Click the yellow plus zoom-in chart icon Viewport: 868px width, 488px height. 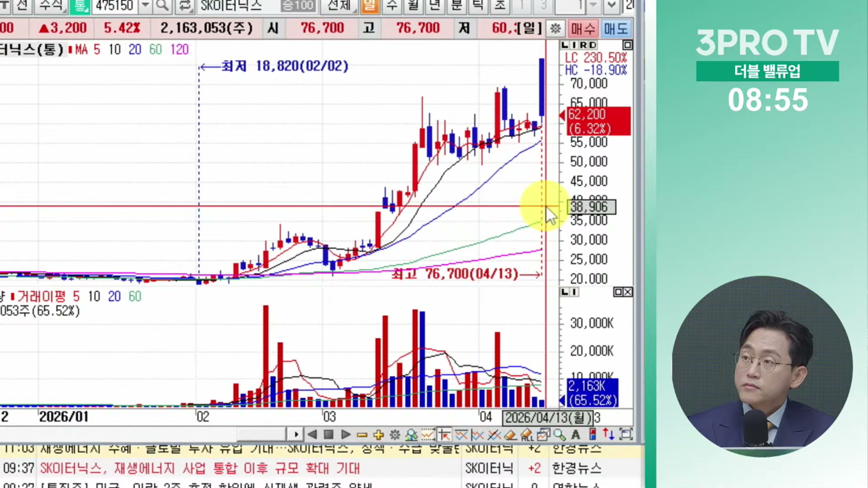[x=378, y=435]
